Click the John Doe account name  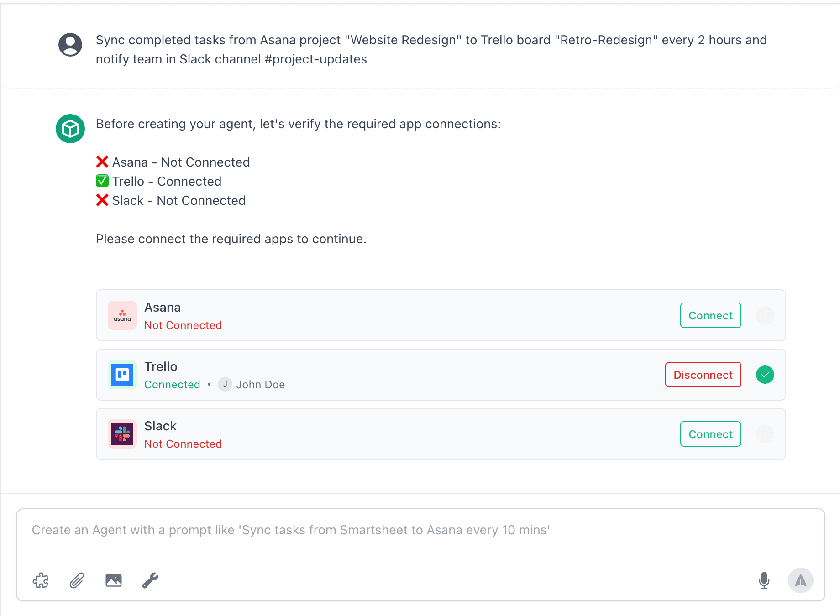261,385
